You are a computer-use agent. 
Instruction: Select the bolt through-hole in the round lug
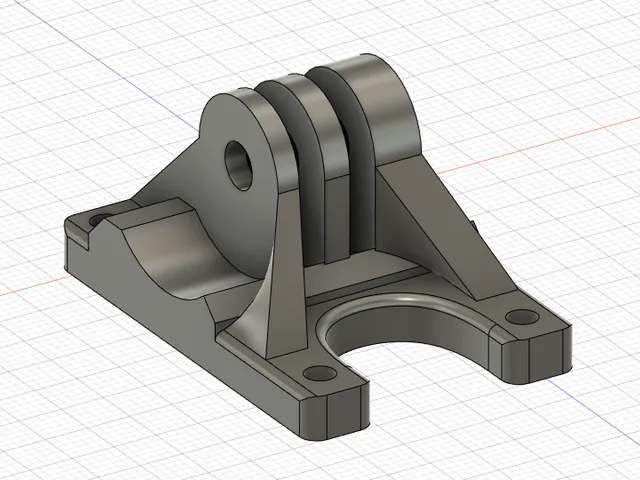coord(240,165)
